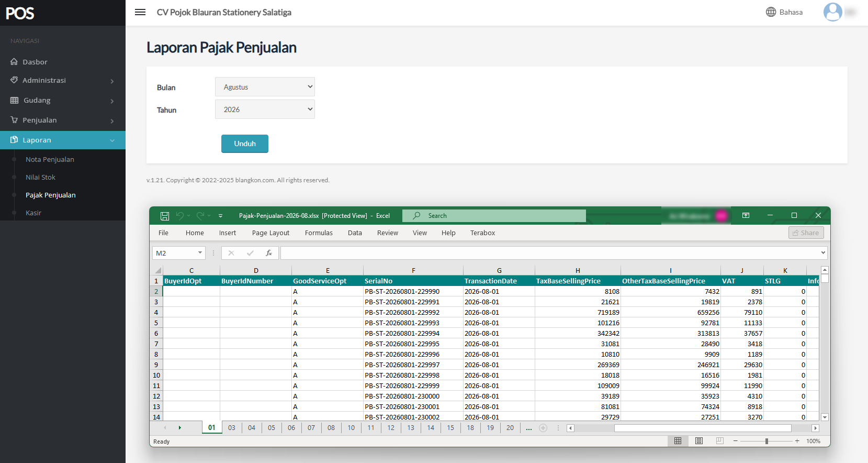Click the vertical scrollbar down arrow
Viewport: 868px width, 463px height.
point(825,417)
